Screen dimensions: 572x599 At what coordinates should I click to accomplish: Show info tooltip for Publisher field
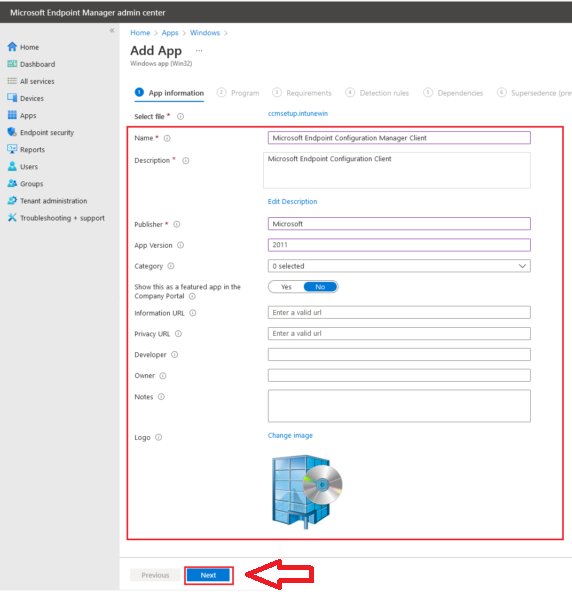tap(177, 224)
